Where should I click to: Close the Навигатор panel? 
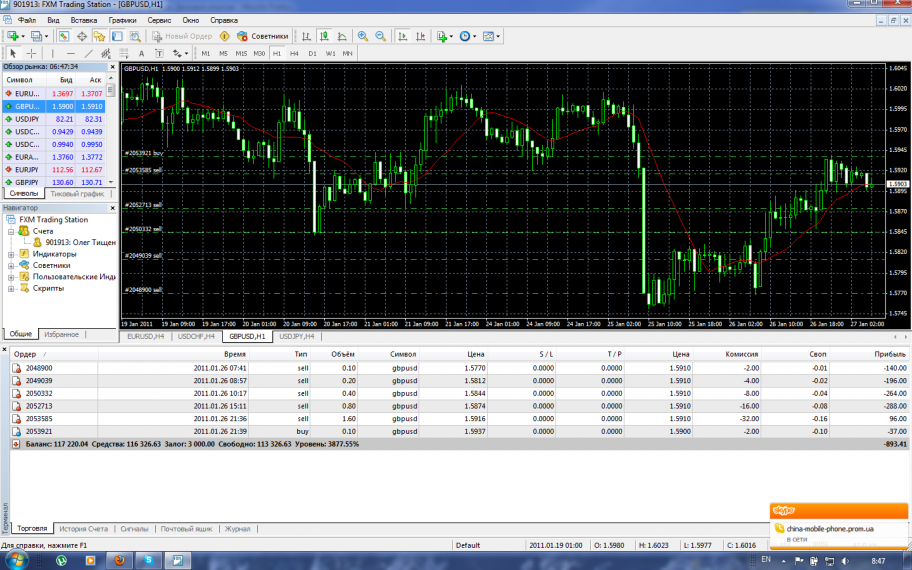(113, 208)
